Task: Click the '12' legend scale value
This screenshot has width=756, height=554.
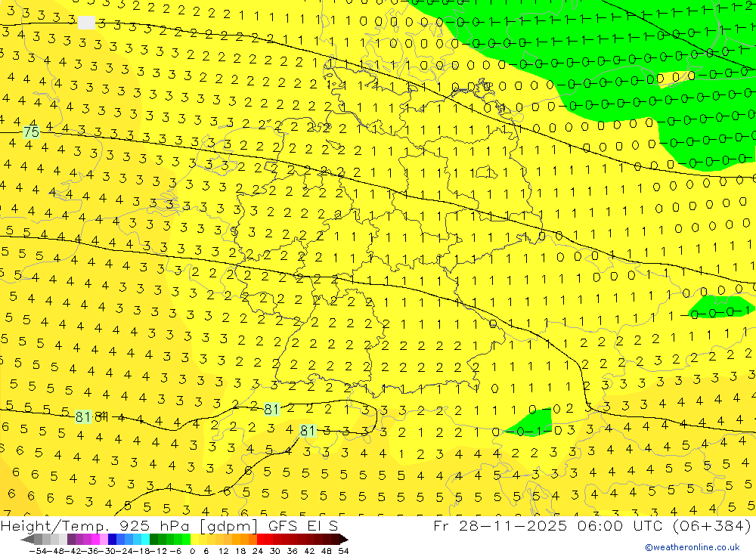Action: pos(223,551)
